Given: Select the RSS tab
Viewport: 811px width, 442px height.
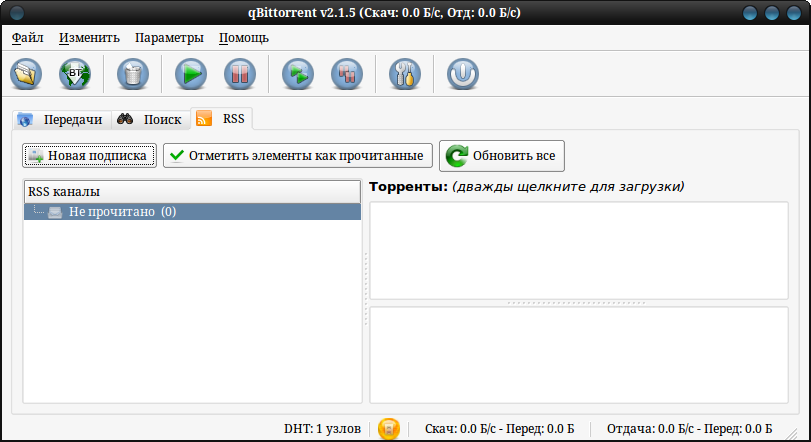Looking at the screenshot, I should [x=221, y=118].
